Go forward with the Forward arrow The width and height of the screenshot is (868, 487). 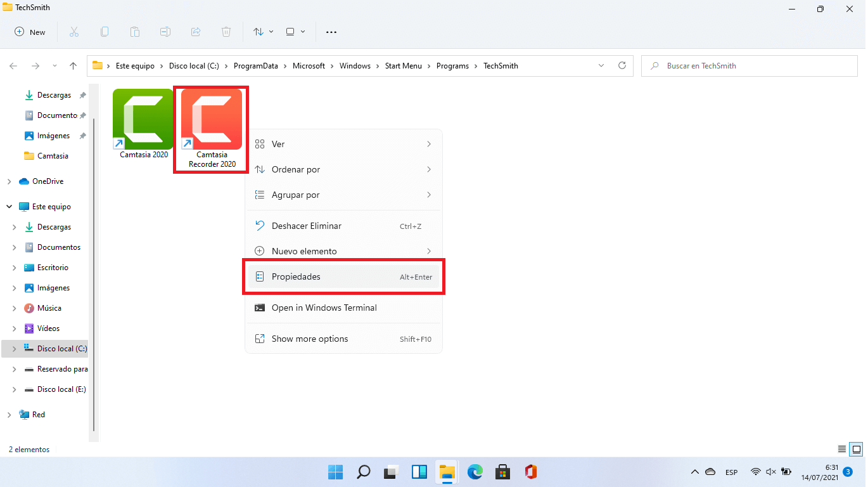(x=35, y=66)
